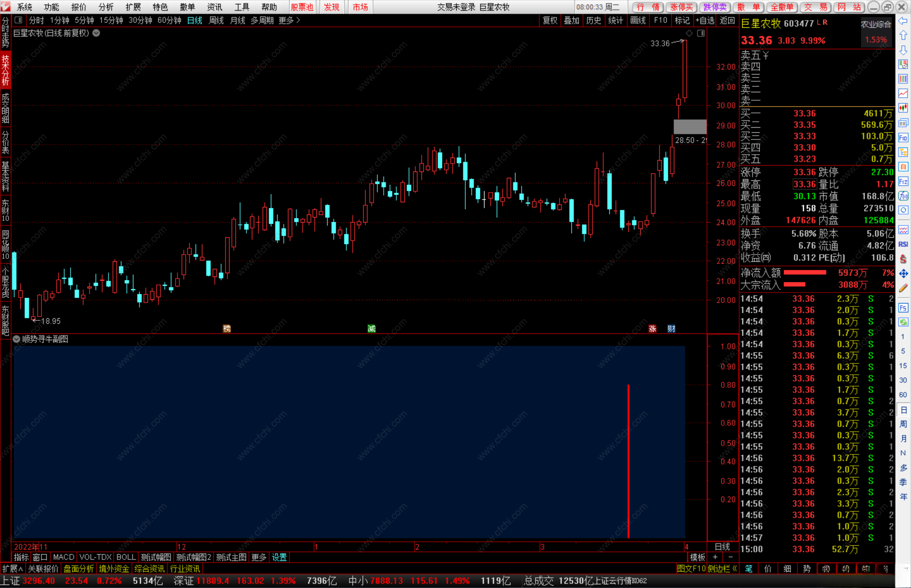Viewport: 911px width, 588px height.
Task: Click the plus zoom button beside 模板
Action: point(715,557)
